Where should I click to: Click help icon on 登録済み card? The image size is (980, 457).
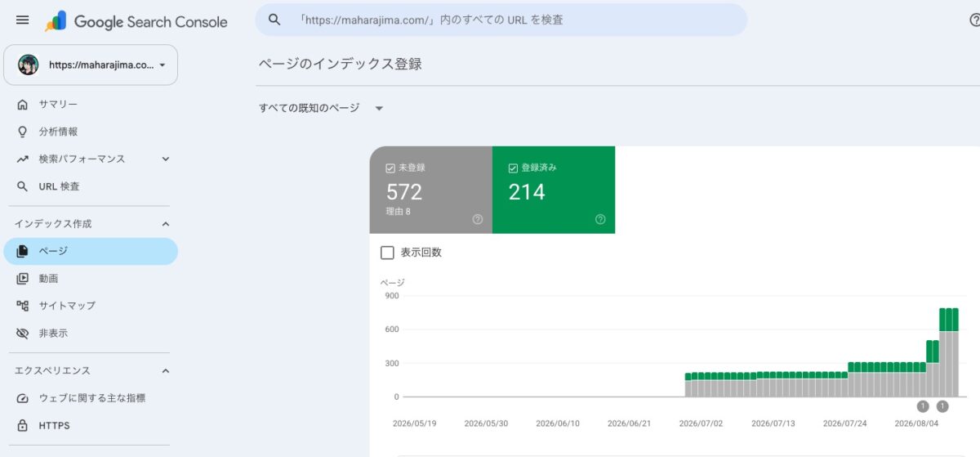point(600,219)
